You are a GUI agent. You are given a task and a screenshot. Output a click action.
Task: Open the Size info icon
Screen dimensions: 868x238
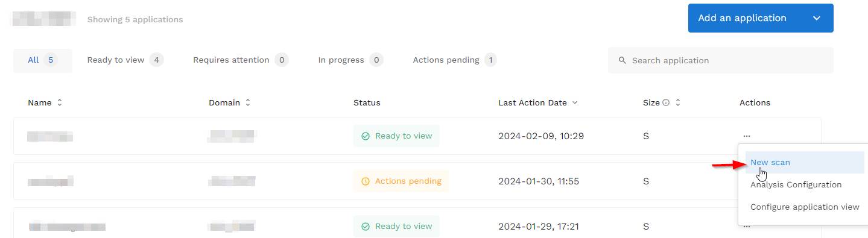[666, 103]
